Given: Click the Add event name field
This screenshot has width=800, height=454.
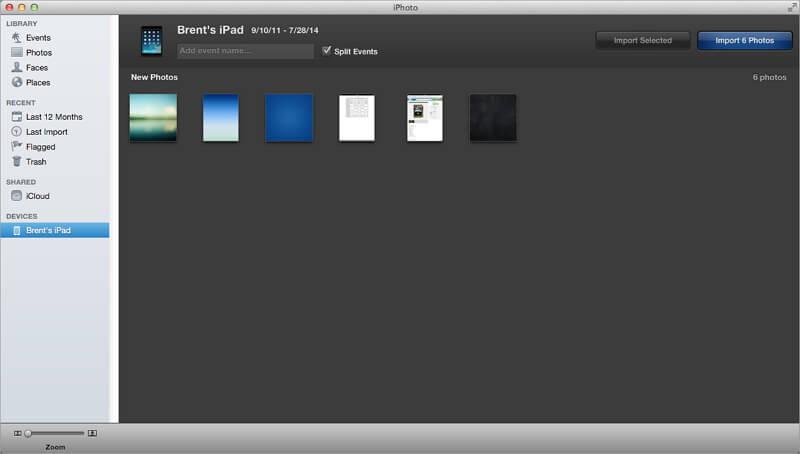Looking at the screenshot, I should pos(245,51).
